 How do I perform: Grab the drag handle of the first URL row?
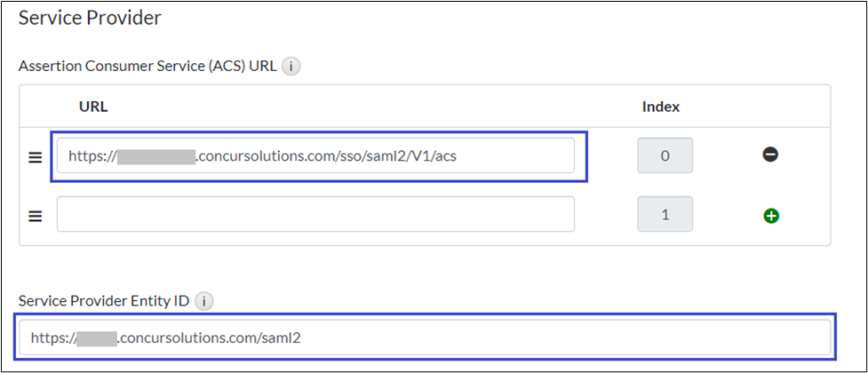(36, 156)
